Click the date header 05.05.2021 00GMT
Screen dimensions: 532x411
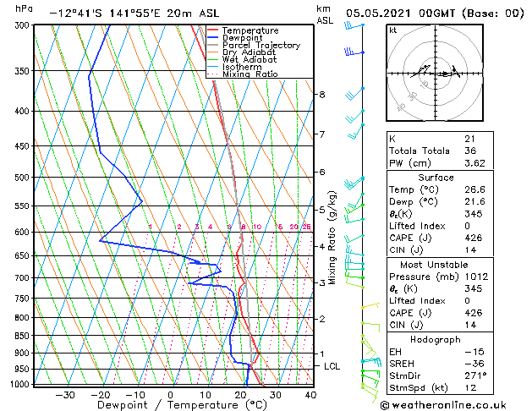[x=400, y=14]
